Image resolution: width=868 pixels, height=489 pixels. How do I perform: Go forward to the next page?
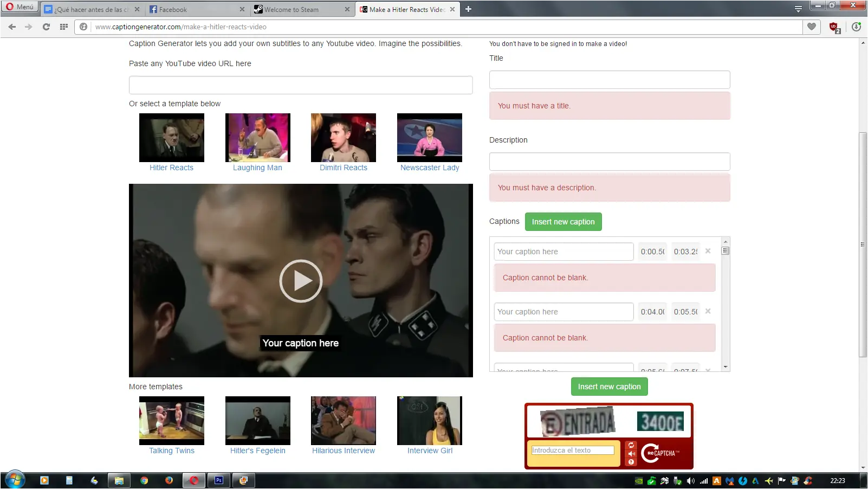29,27
